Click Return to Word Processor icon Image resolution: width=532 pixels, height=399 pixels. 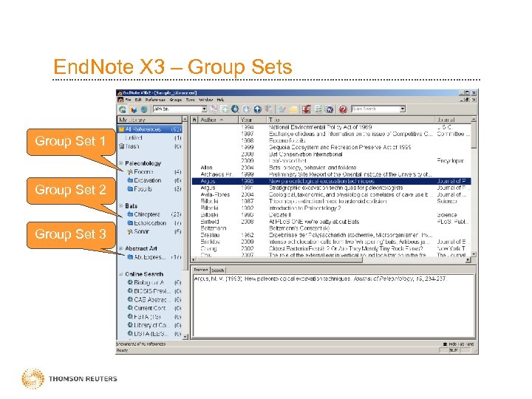329,109
